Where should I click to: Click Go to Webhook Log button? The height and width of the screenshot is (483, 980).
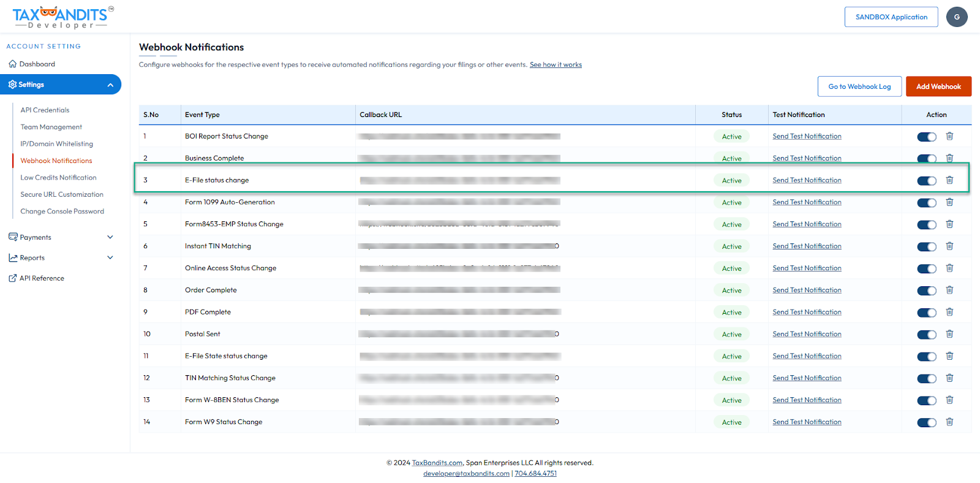pyautogui.click(x=859, y=86)
